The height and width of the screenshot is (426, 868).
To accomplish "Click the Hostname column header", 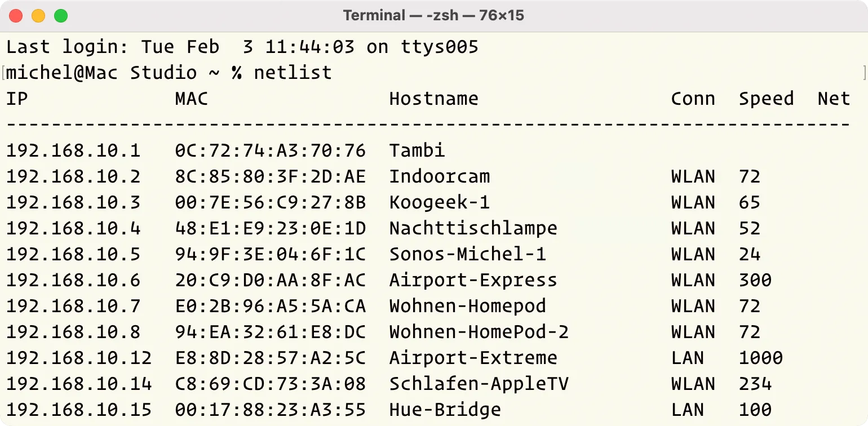I will tap(433, 99).
